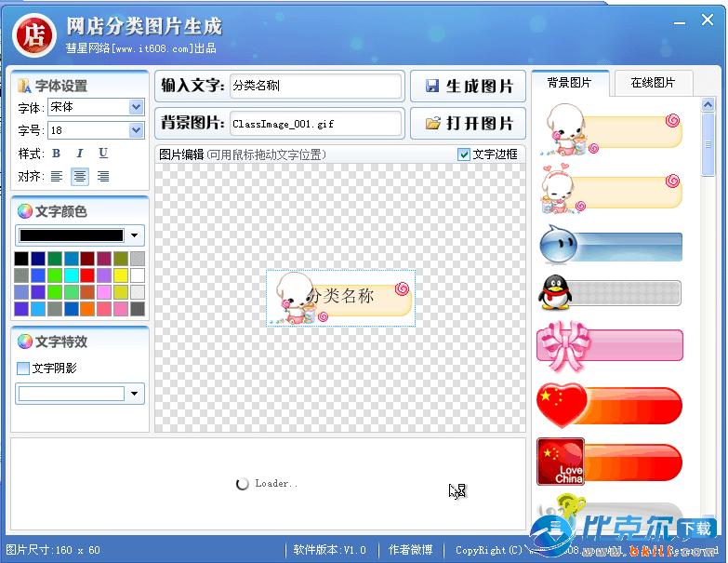Toggle the Italic style icon

point(80,154)
